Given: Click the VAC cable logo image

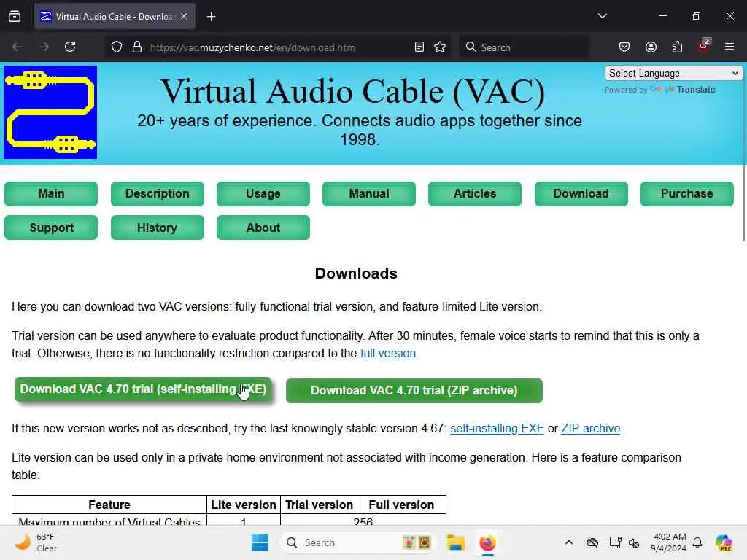Looking at the screenshot, I should point(50,112).
